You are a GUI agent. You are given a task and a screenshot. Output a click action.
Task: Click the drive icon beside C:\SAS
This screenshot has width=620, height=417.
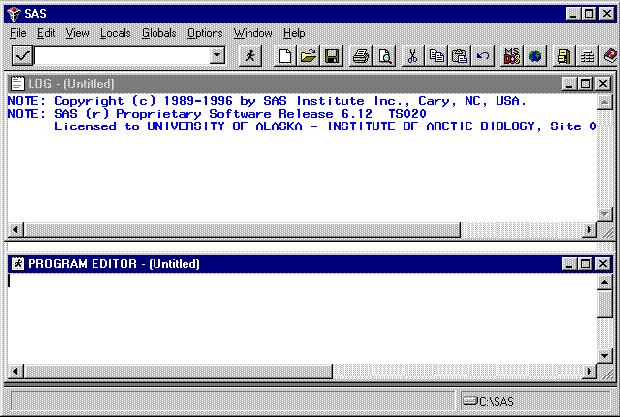pyautogui.click(x=471, y=401)
